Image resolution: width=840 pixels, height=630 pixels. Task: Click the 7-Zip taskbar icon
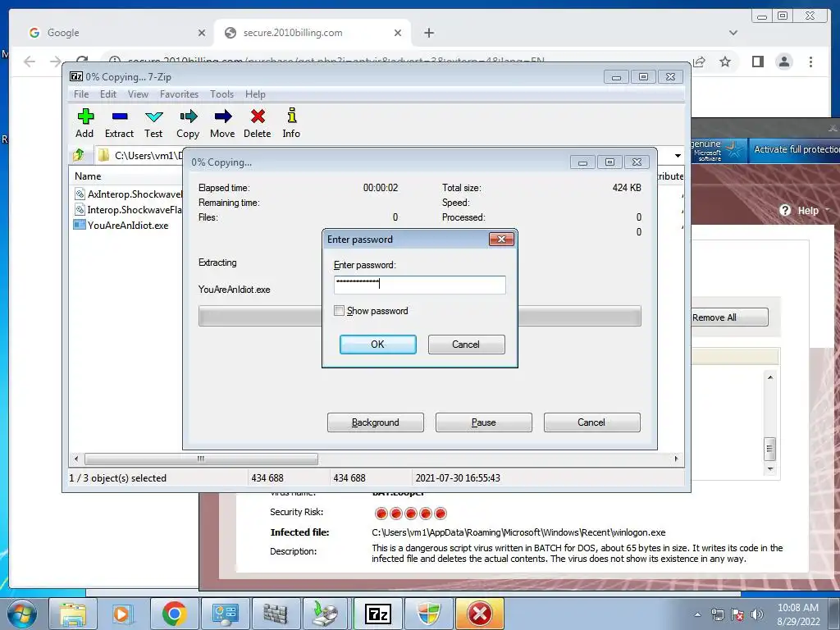[x=377, y=614]
